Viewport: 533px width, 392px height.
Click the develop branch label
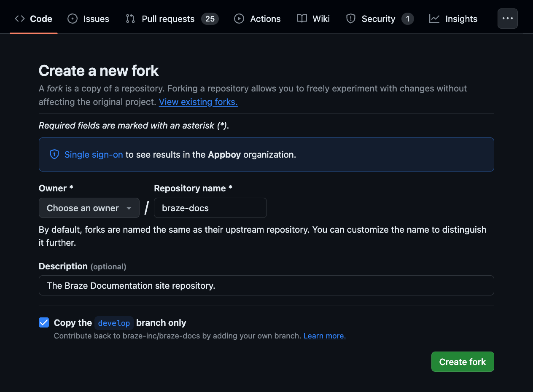pos(114,323)
